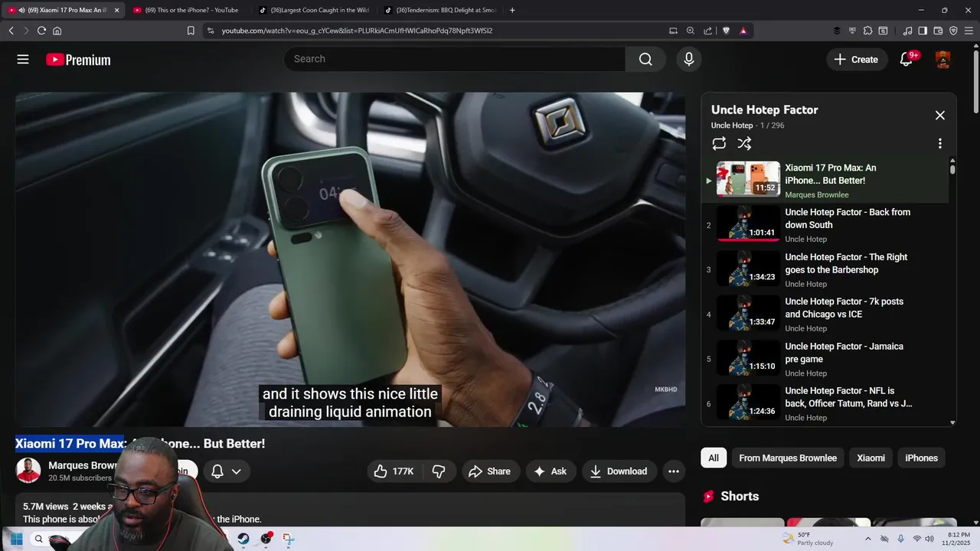Bookmark this page
Viewport: 980px width, 551px height.
coord(191,31)
